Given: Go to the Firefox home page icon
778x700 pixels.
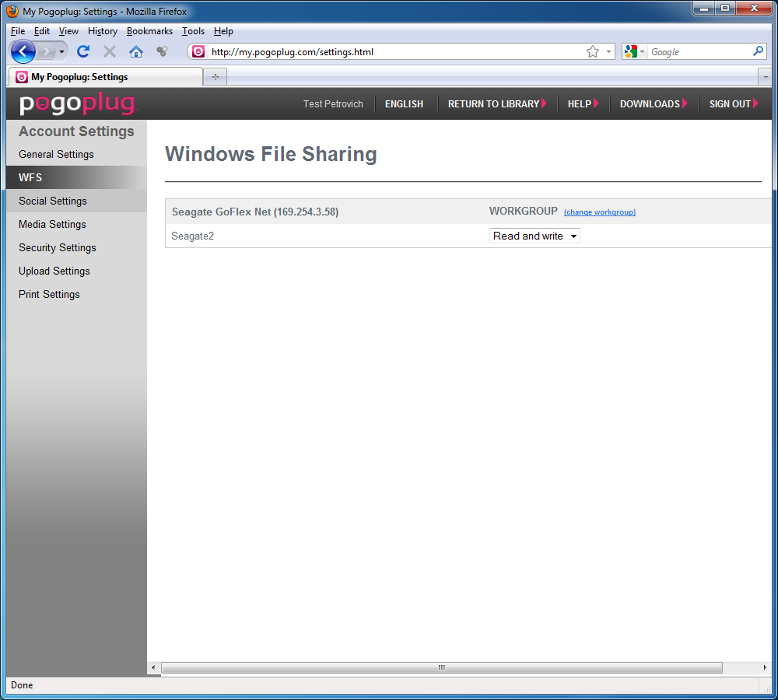Looking at the screenshot, I should 136,51.
